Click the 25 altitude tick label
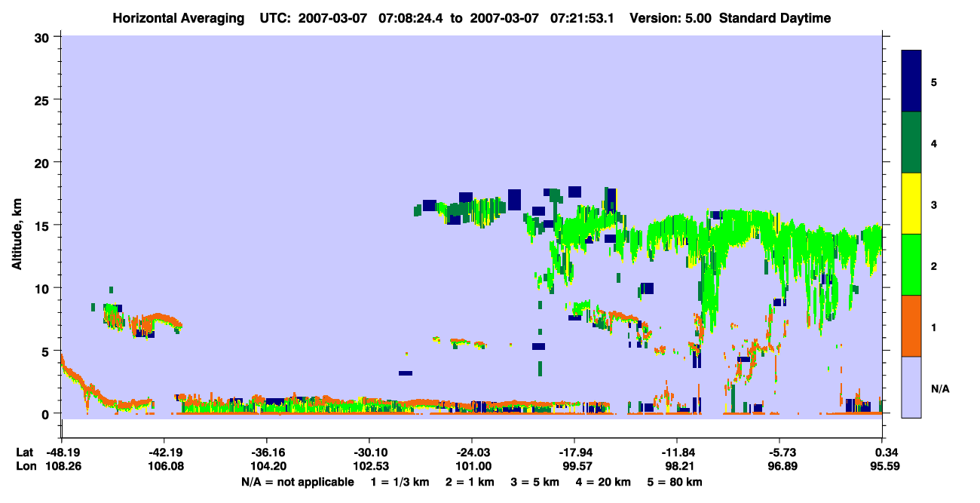980x503 pixels. 43,100
